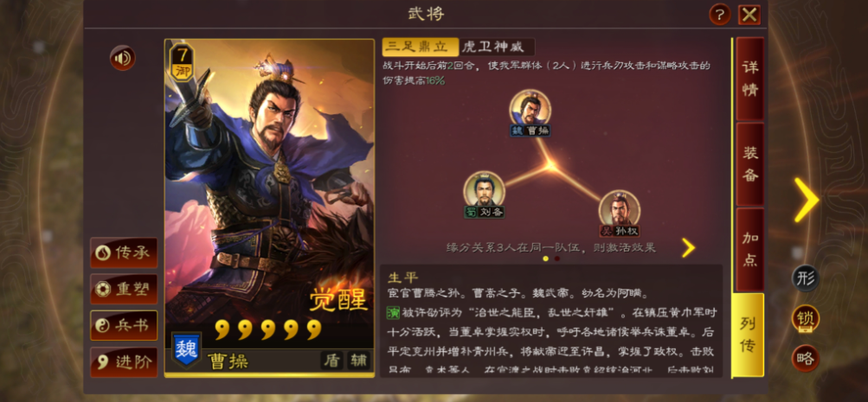Open the help question mark icon
The width and height of the screenshot is (868, 402).
point(720,15)
